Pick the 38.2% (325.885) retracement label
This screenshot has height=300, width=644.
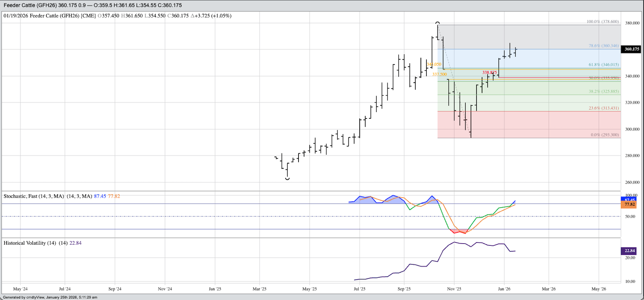point(603,91)
